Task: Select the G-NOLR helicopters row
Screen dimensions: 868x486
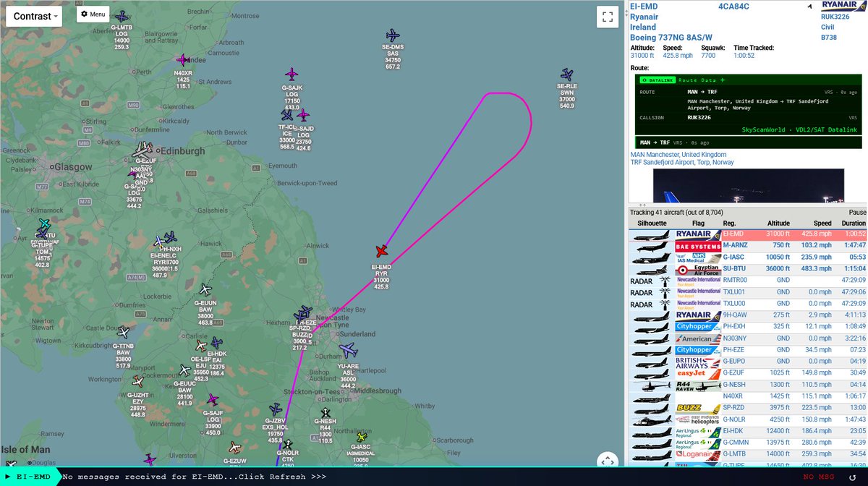Action: point(748,419)
